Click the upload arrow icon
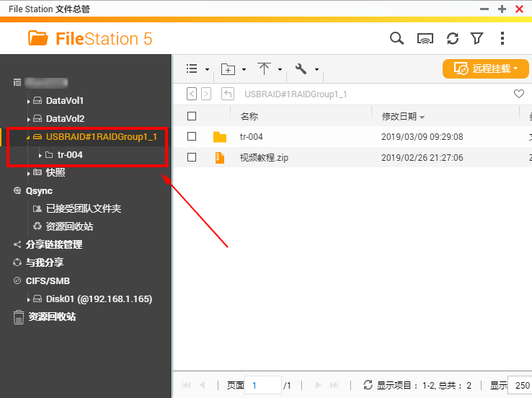 (264, 69)
